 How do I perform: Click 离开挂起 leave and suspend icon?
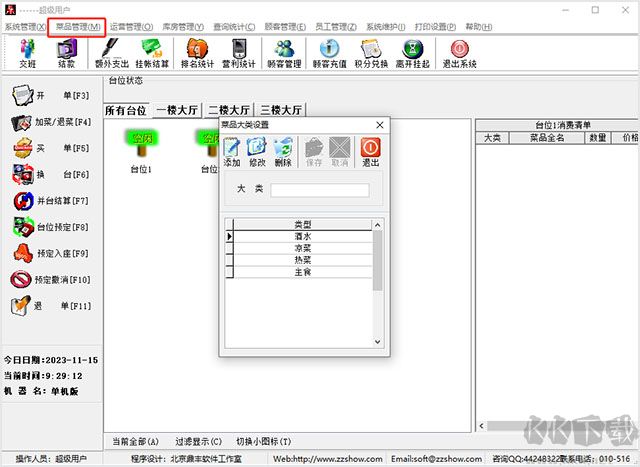point(413,53)
